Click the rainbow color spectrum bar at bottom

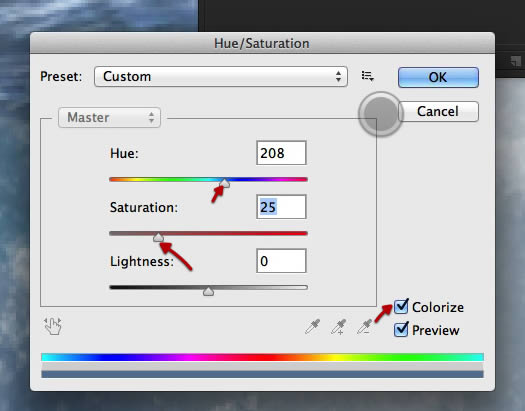(x=262, y=357)
